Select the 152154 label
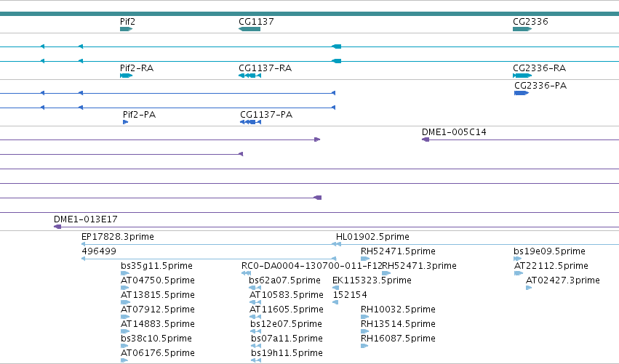The image size is (619, 364). click(350, 295)
